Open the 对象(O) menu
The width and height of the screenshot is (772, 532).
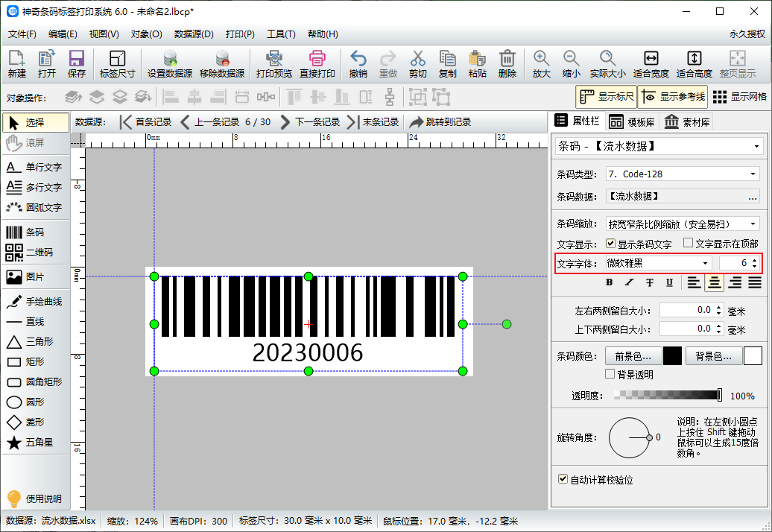(146, 34)
